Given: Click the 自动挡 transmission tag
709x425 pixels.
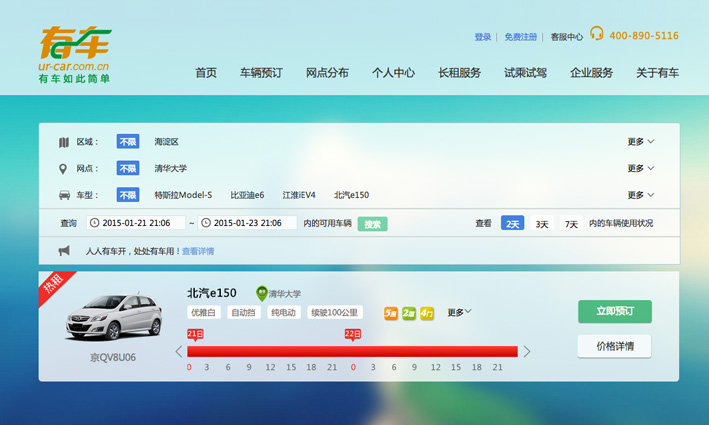Looking at the screenshot, I should [x=243, y=312].
